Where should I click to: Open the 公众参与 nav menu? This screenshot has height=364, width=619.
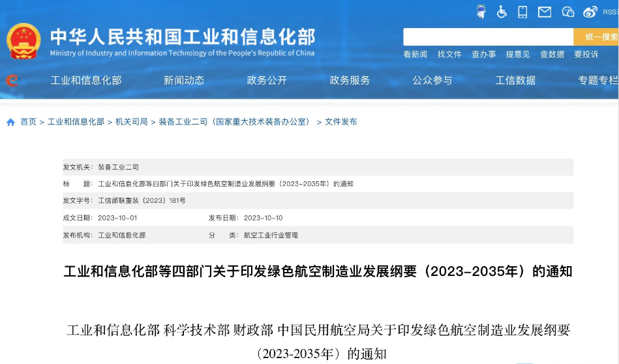(432, 80)
